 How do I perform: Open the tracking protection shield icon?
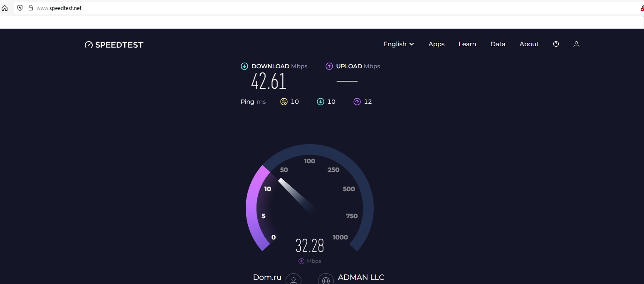[x=20, y=8]
